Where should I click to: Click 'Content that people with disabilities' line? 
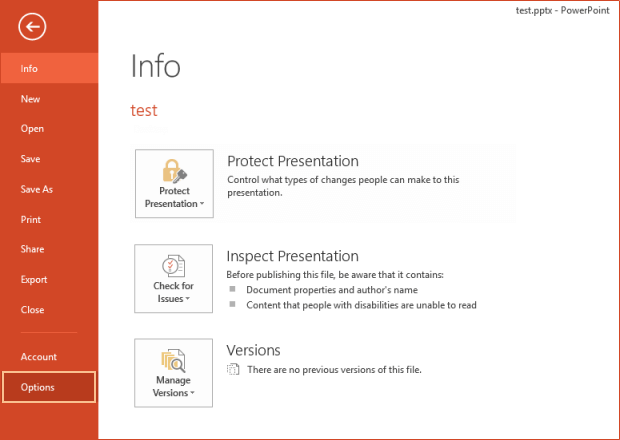click(361, 305)
